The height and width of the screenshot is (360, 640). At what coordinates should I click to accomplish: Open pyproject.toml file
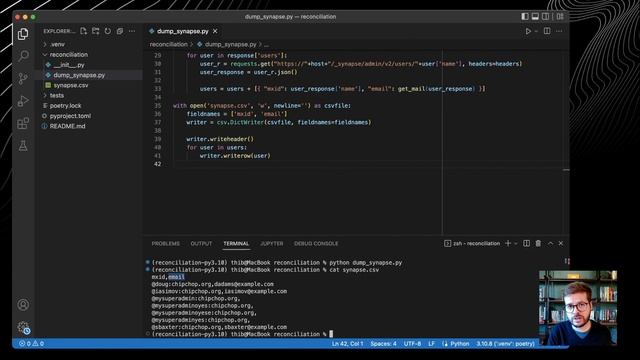[x=70, y=116]
